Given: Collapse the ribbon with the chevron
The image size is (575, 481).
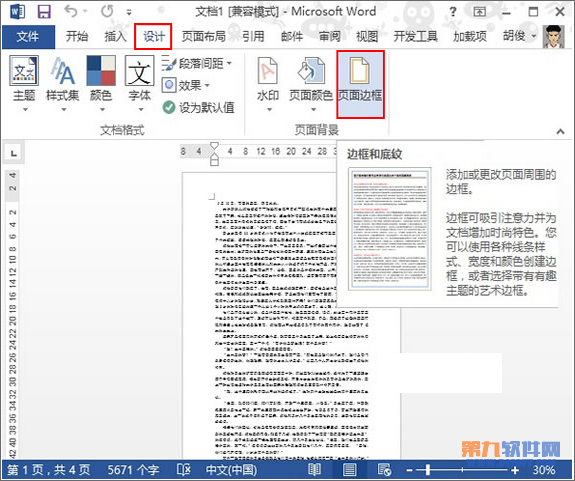Looking at the screenshot, I should 560,131.
